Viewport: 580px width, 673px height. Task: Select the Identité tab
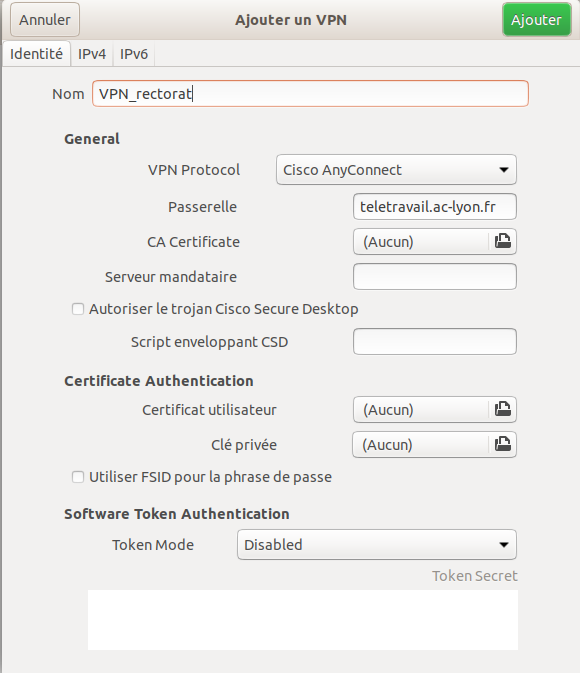[x=36, y=54]
